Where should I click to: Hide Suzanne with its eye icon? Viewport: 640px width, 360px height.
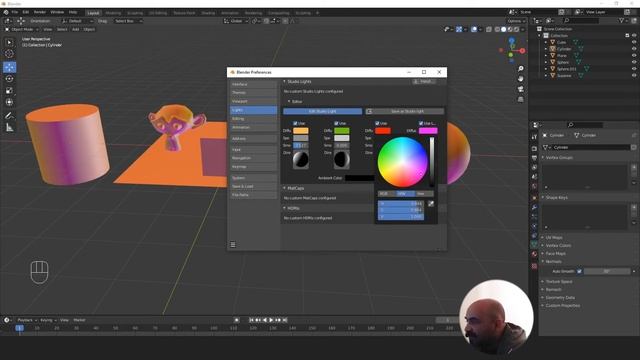click(x=634, y=75)
